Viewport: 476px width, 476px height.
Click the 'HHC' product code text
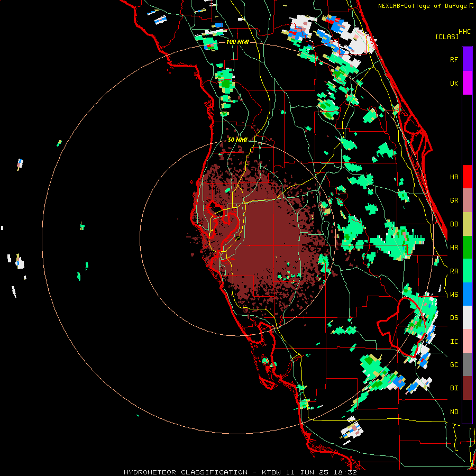[x=464, y=32]
